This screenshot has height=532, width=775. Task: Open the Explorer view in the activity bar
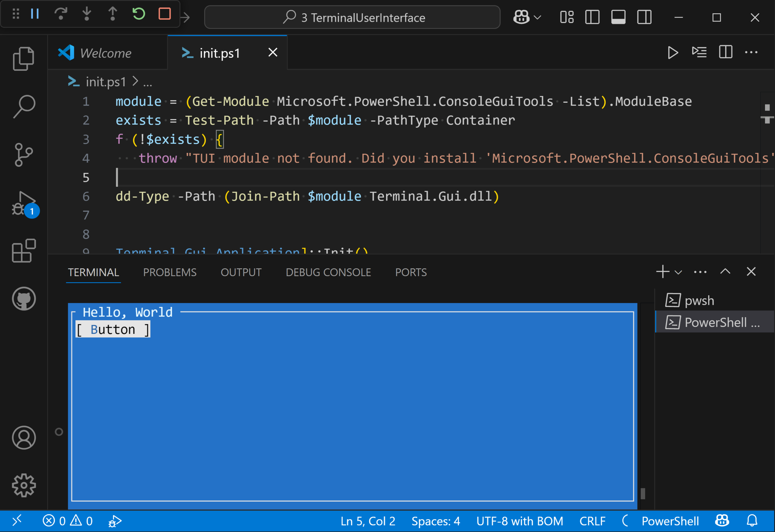point(24,59)
